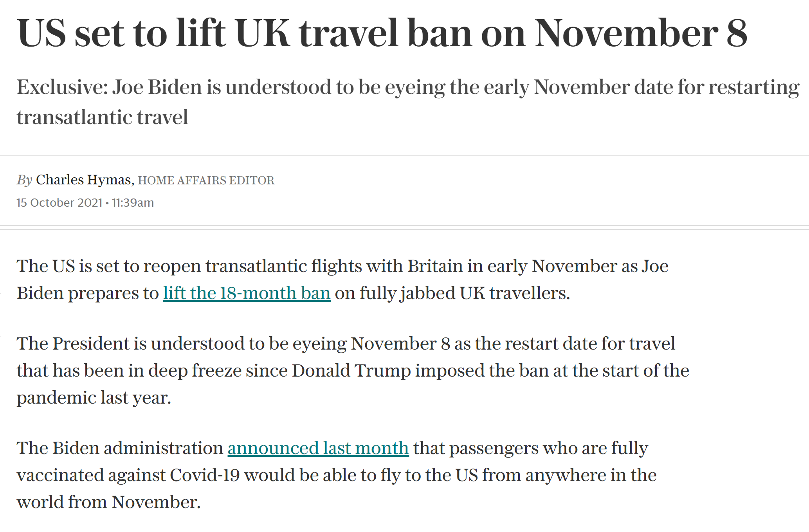
Task: Open the "lift the 18-month ban" link
Action: pyautogui.click(x=247, y=293)
